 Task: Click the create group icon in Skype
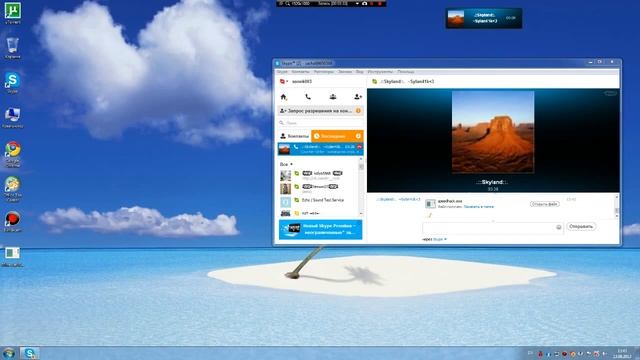pos(333,97)
